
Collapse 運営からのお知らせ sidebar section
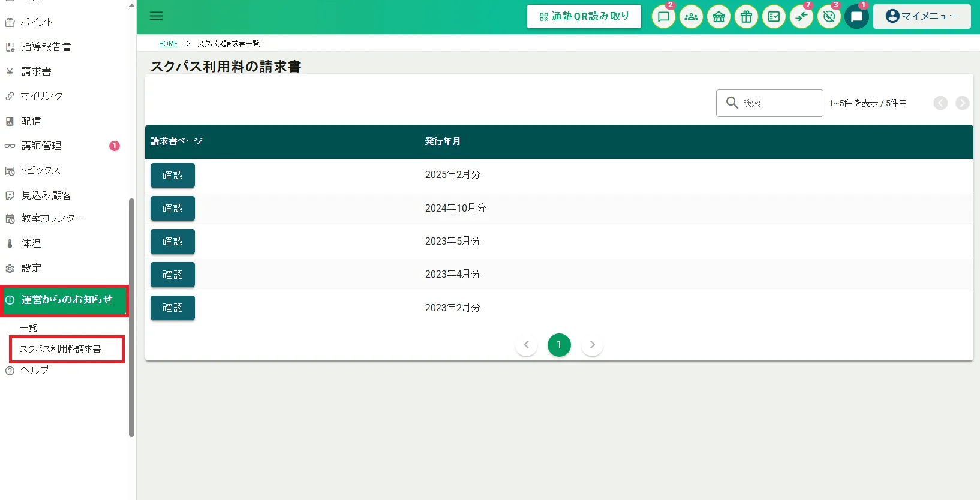[64, 300]
